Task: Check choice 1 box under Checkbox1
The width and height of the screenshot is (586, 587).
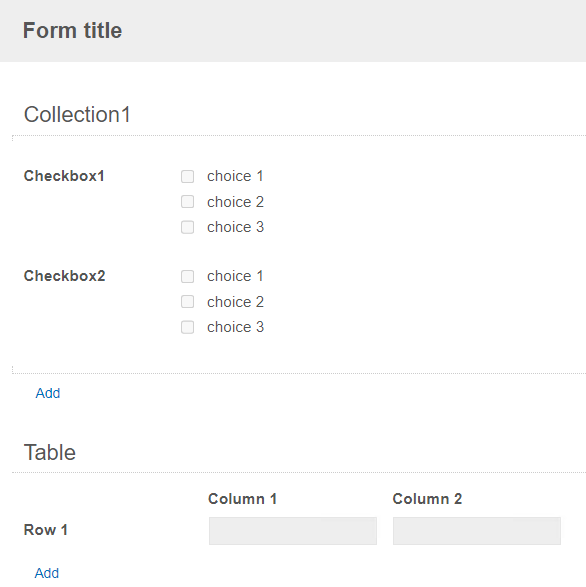Action: click(x=187, y=176)
